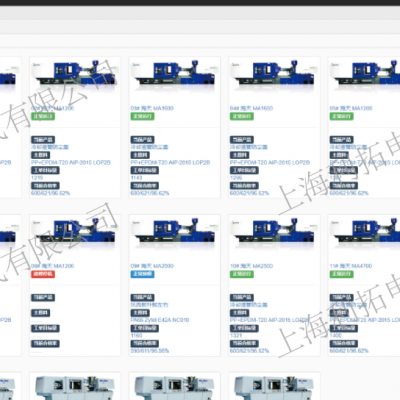
Task: Select the 09# card yield rate ending 96.56%
Action: tap(150, 351)
